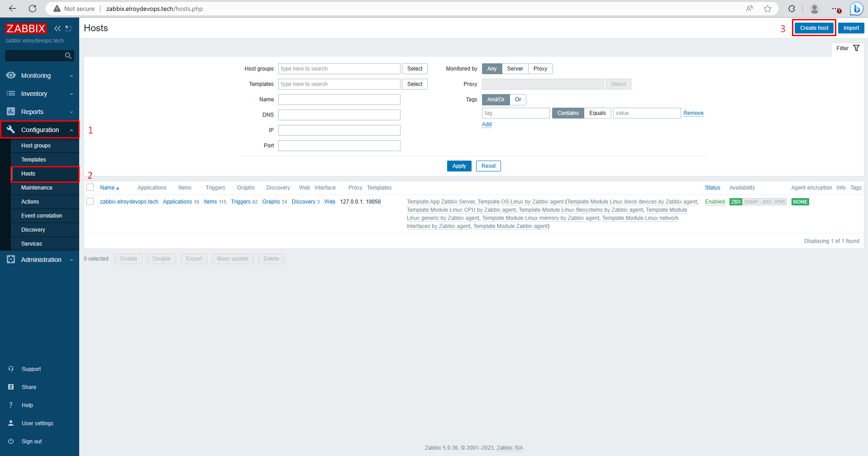The image size is (868, 456).
Task: Click the User settings person icon
Action: (x=11, y=423)
